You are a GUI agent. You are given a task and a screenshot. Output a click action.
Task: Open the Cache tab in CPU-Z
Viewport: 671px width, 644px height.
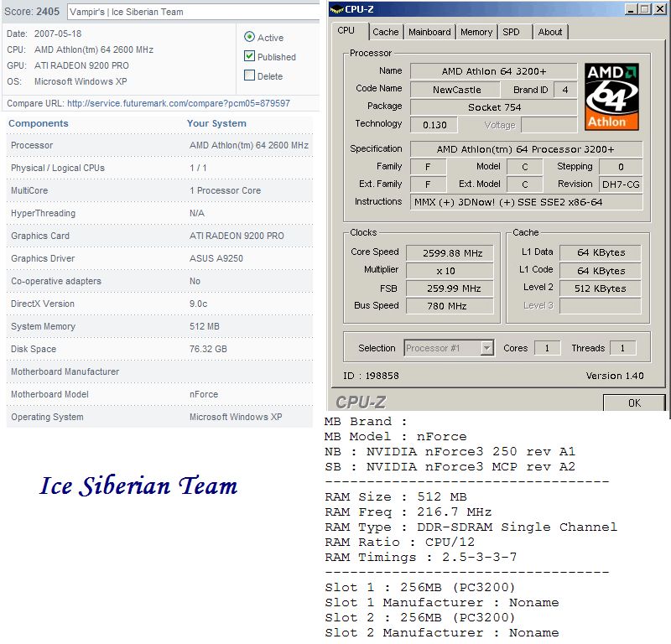tap(386, 32)
